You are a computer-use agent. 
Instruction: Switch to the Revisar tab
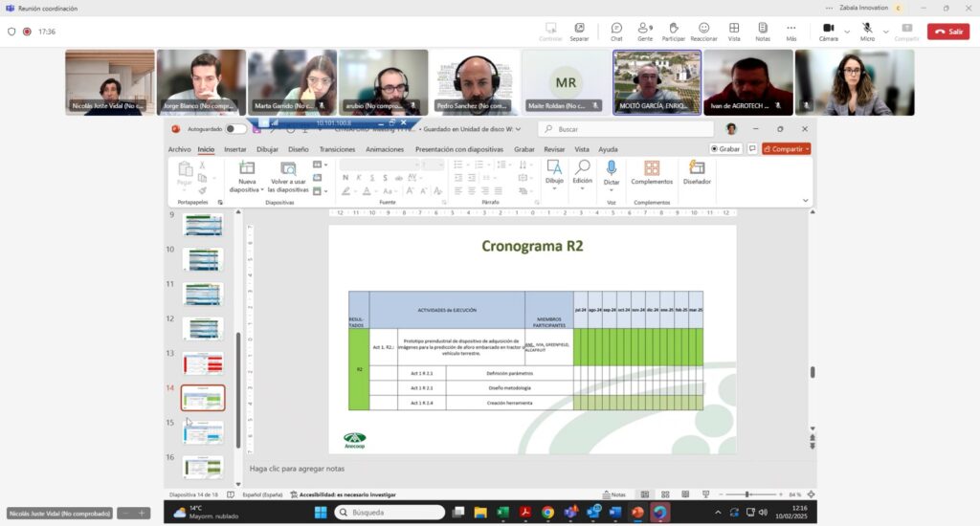click(554, 149)
